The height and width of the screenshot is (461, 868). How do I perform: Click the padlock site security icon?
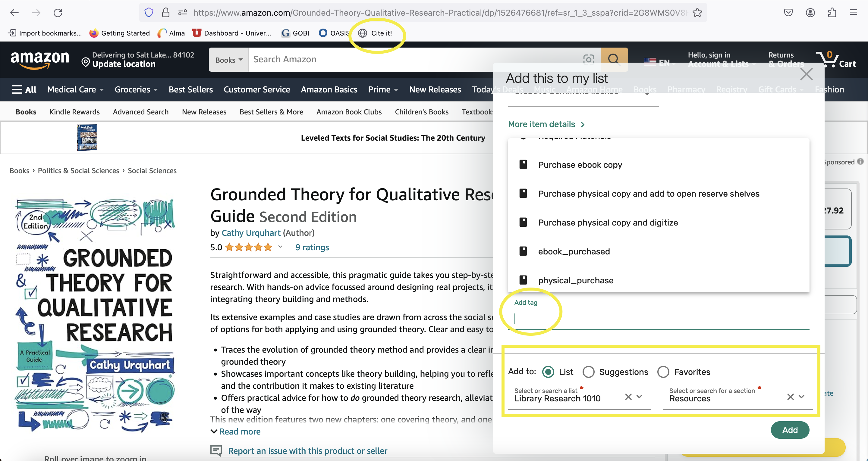165,13
